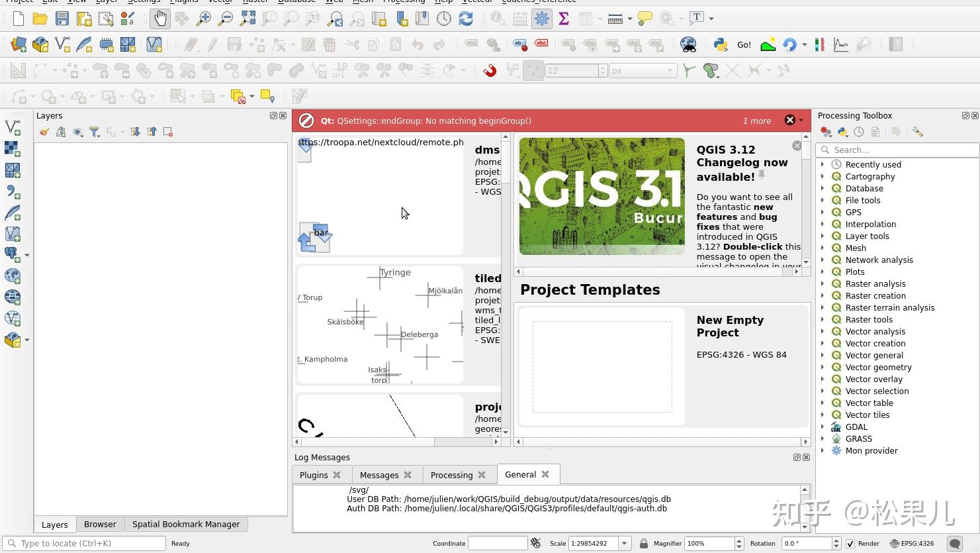Expand the Vector geometry toolbox category
Image resolution: width=980 pixels, height=553 pixels.
point(824,367)
